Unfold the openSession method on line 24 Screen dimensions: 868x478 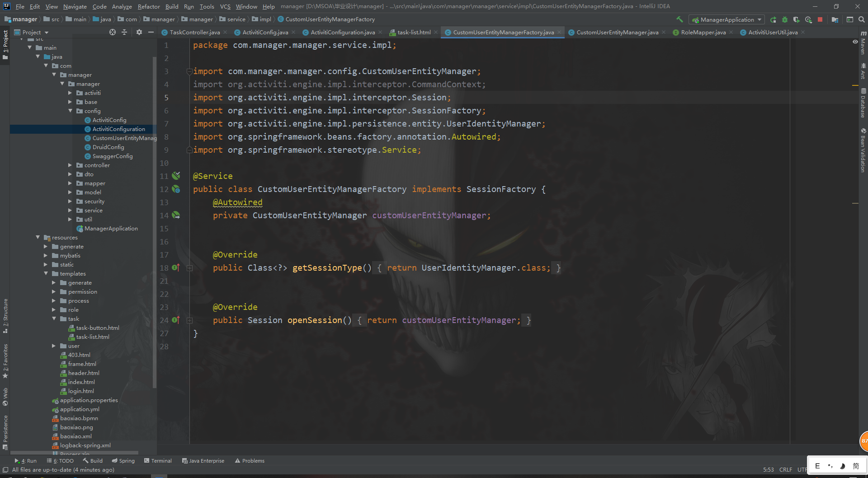[190, 320]
